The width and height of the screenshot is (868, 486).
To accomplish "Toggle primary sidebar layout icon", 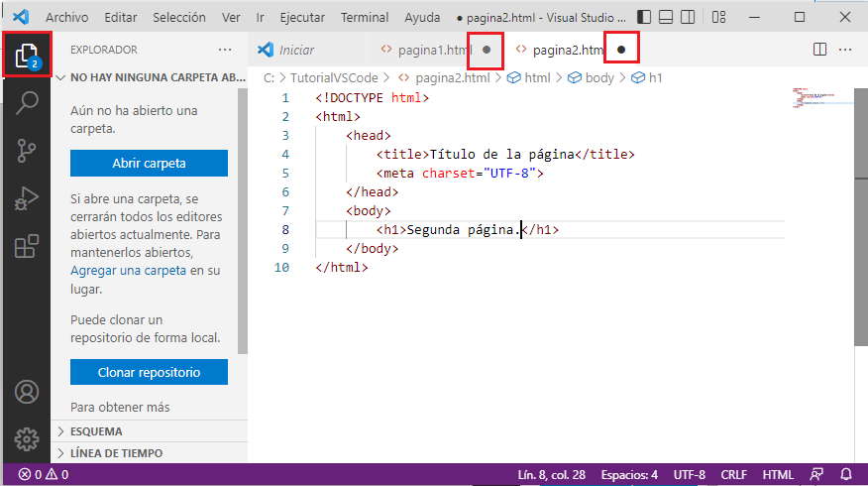I will (644, 17).
